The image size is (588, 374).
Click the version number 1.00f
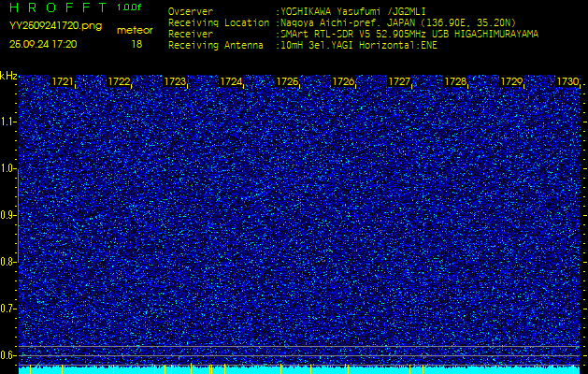[129, 7]
